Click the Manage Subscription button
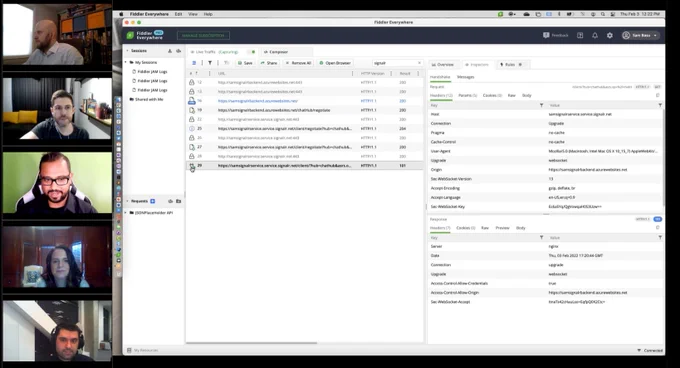The height and width of the screenshot is (368, 680). (203, 36)
